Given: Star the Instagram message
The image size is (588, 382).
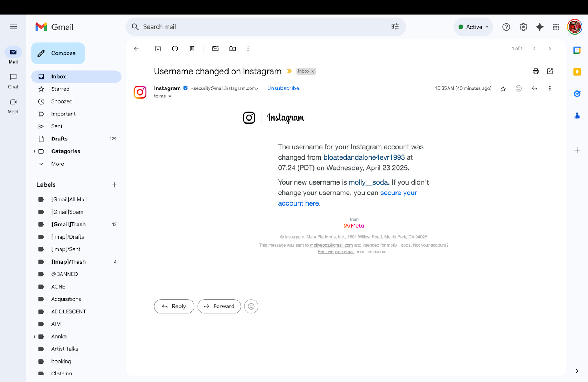Looking at the screenshot, I should click(503, 89).
